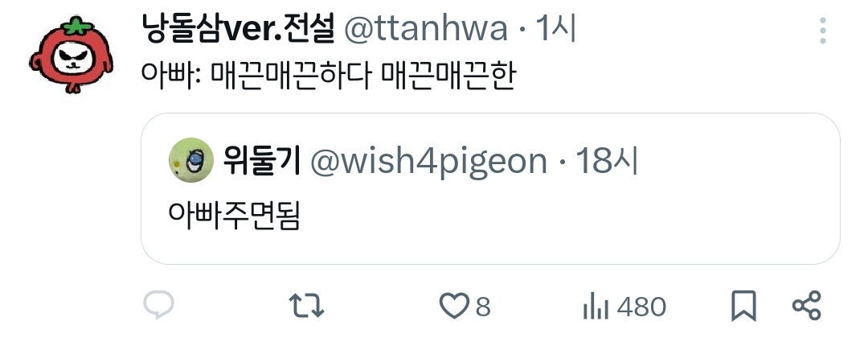Visit the @wish4pigeon handle
This screenshot has width=868, height=338.
428,163
